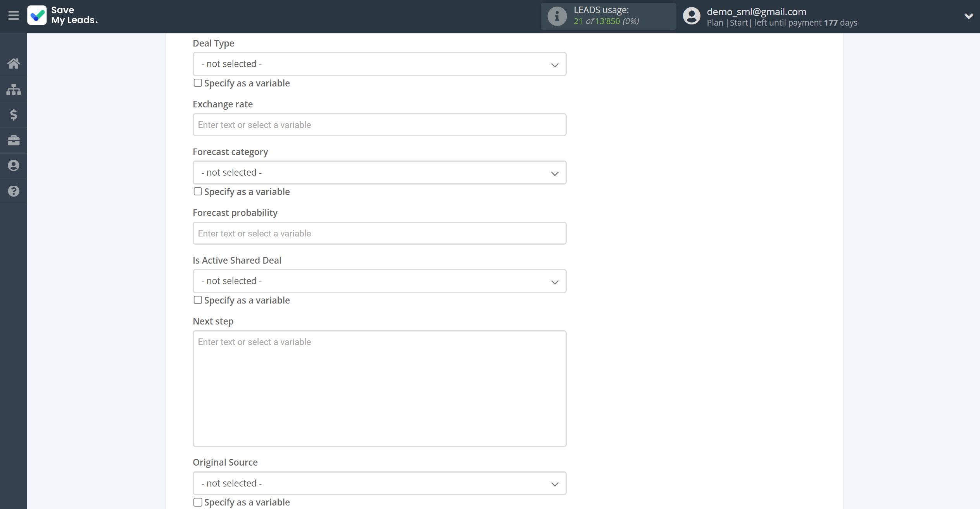Focus the Next step text area

click(380, 388)
